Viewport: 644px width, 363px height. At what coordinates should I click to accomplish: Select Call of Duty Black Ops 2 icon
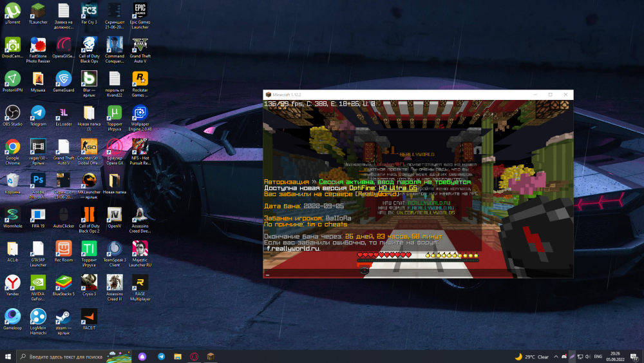click(89, 221)
